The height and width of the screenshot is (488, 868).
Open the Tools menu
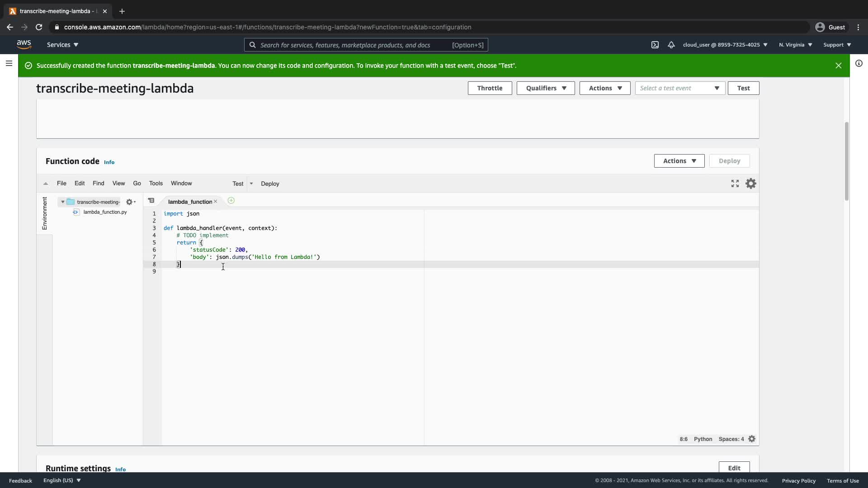click(x=156, y=183)
